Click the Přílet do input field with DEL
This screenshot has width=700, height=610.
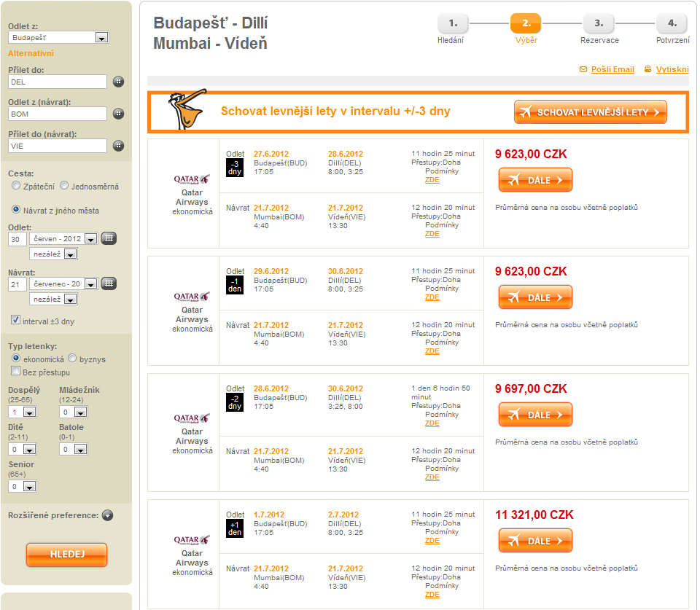click(57, 82)
